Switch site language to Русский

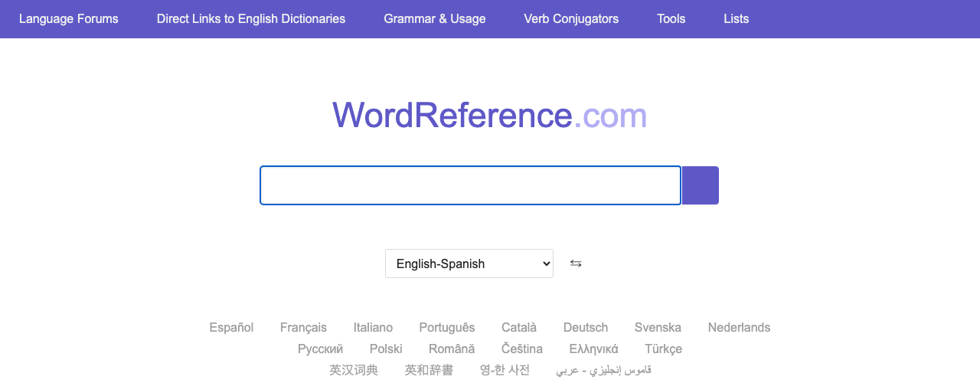(x=320, y=349)
